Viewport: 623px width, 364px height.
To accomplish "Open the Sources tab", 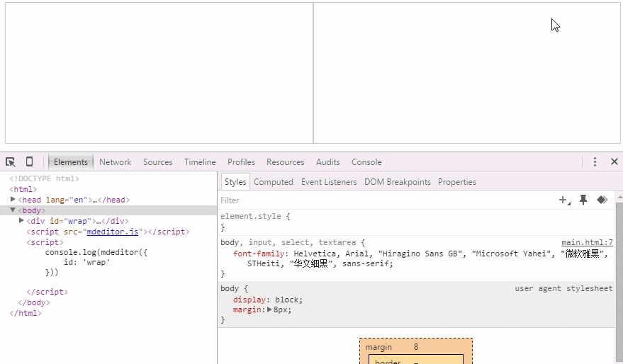I will pos(158,162).
